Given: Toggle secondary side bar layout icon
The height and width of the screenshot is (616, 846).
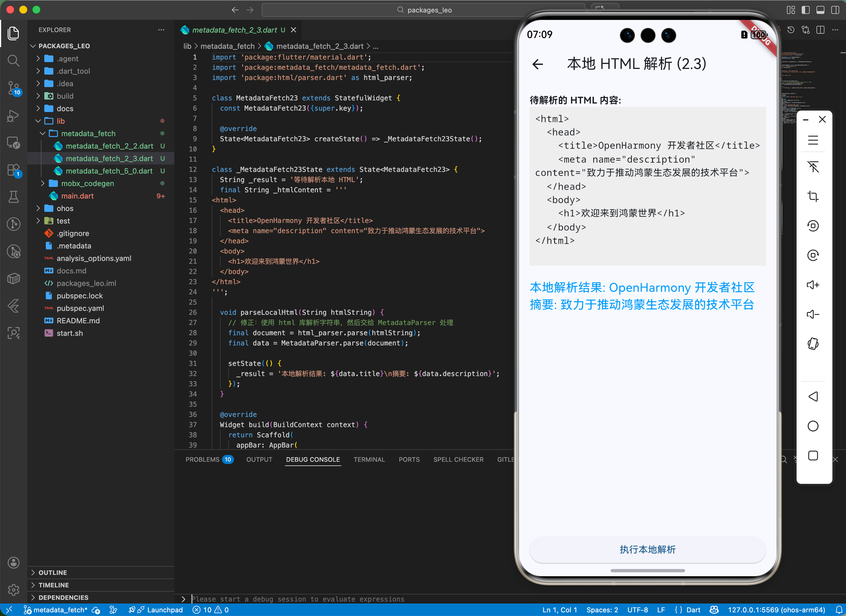Looking at the screenshot, I should 835,10.
